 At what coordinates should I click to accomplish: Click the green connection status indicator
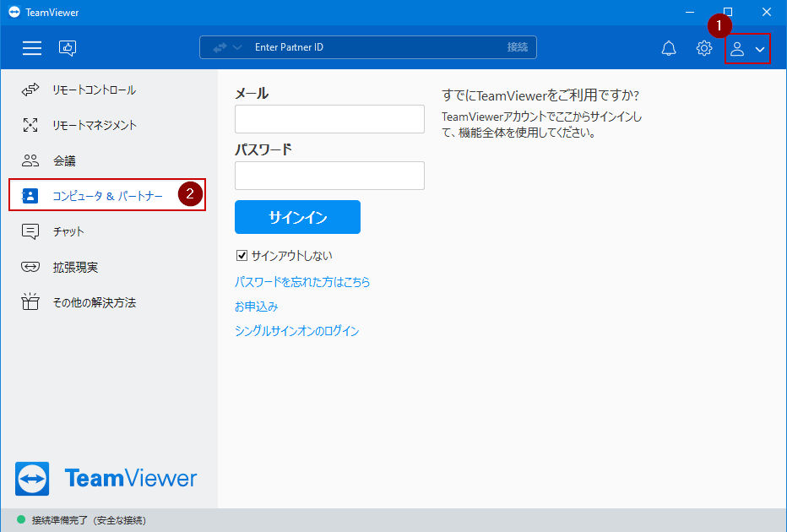tap(21, 519)
